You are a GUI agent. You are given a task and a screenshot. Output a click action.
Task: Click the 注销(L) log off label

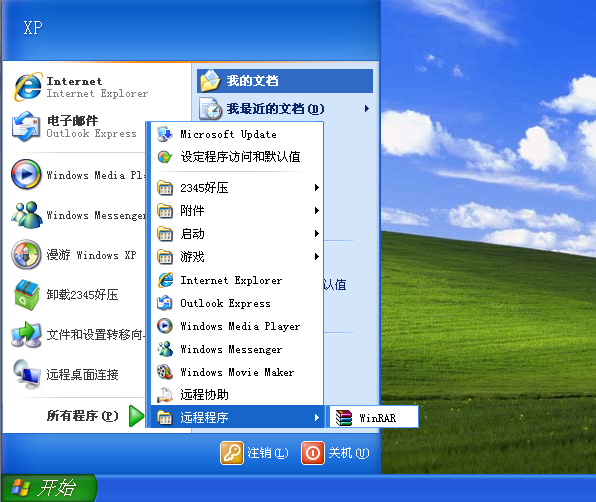click(x=268, y=453)
